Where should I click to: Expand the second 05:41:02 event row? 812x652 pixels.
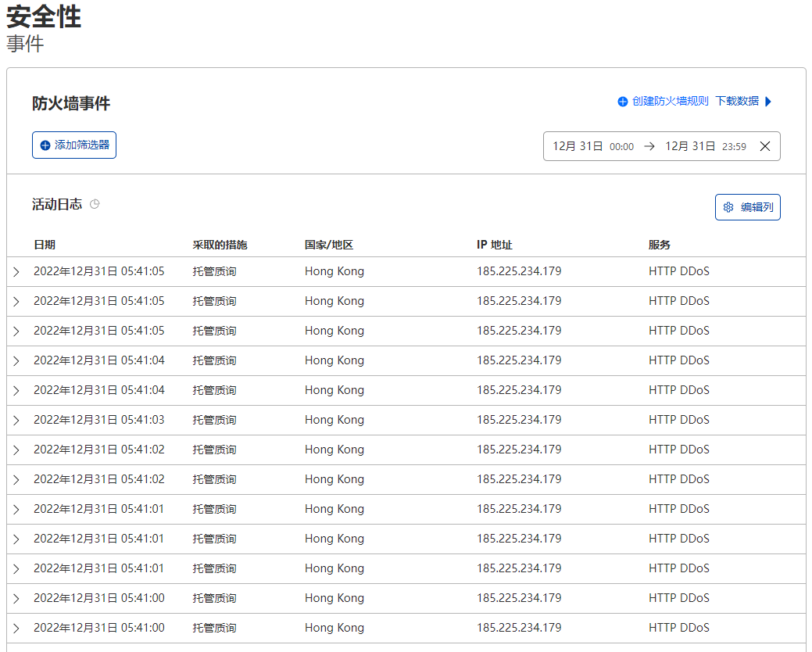pyautogui.click(x=16, y=479)
